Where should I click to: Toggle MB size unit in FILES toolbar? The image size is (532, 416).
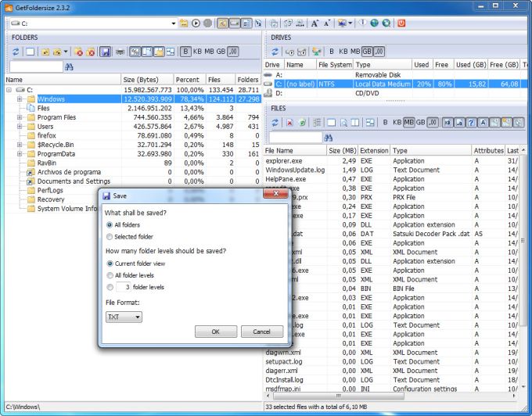point(409,123)
